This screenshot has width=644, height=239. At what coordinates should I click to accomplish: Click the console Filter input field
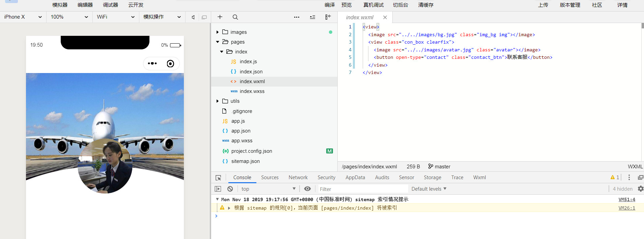363,189
